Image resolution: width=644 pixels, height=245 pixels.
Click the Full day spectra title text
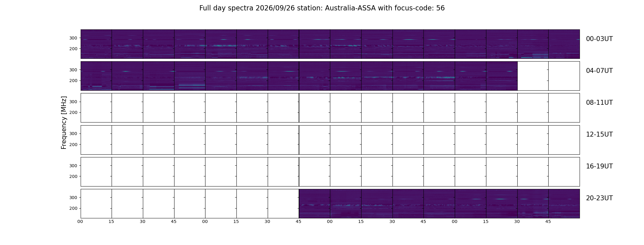[322, 8]
